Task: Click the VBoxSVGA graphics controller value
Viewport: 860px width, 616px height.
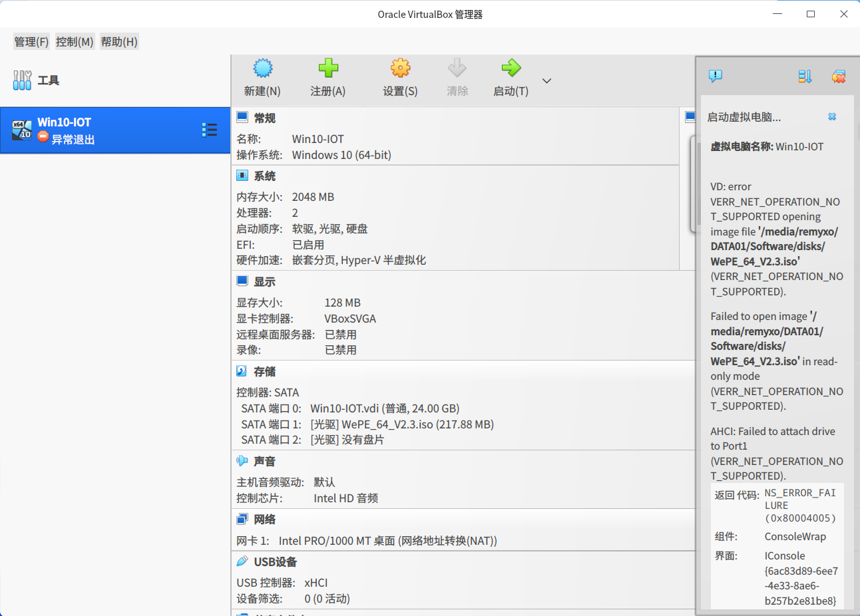Action: pyautogui.click(x=350, y=319)
